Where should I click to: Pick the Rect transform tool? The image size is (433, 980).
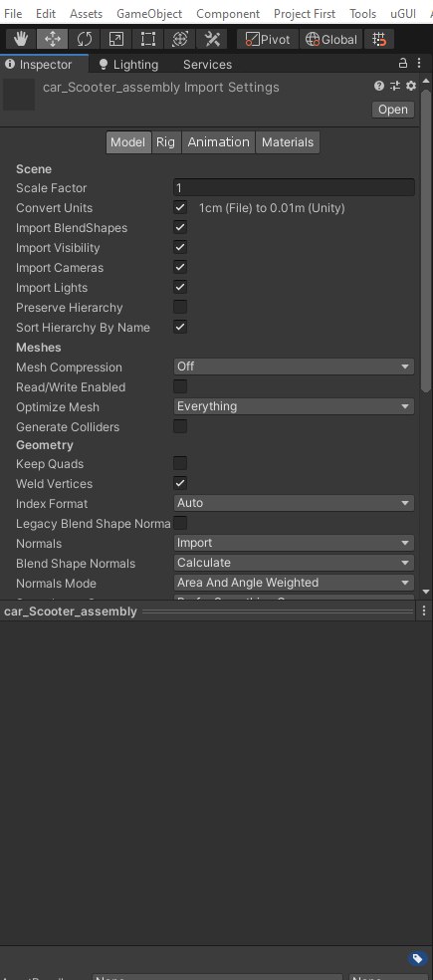[148, 40]
